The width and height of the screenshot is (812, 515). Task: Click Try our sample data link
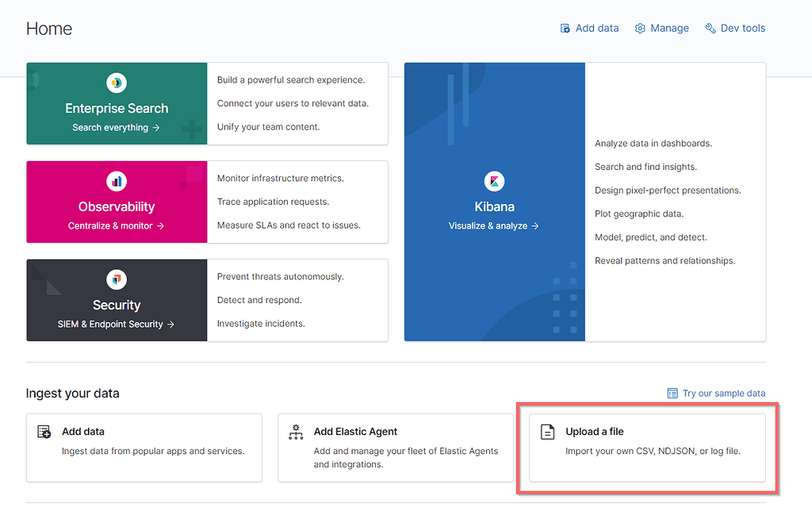(722, 393)
